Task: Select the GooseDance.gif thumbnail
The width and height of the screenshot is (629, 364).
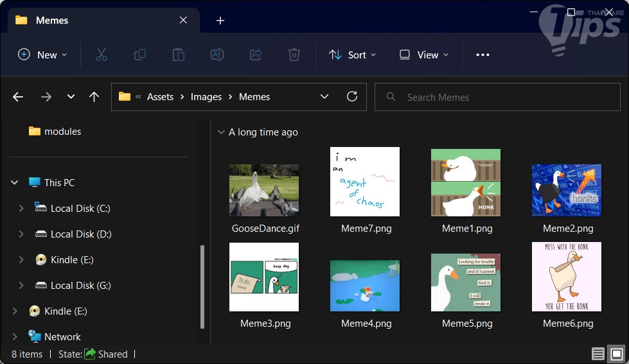Action: click(x=264, y=190)
